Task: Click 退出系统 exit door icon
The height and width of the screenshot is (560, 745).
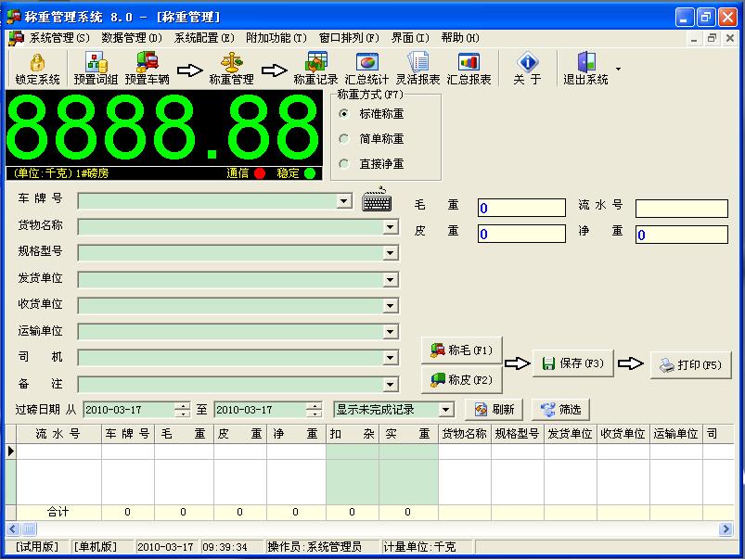Action: 585,62
